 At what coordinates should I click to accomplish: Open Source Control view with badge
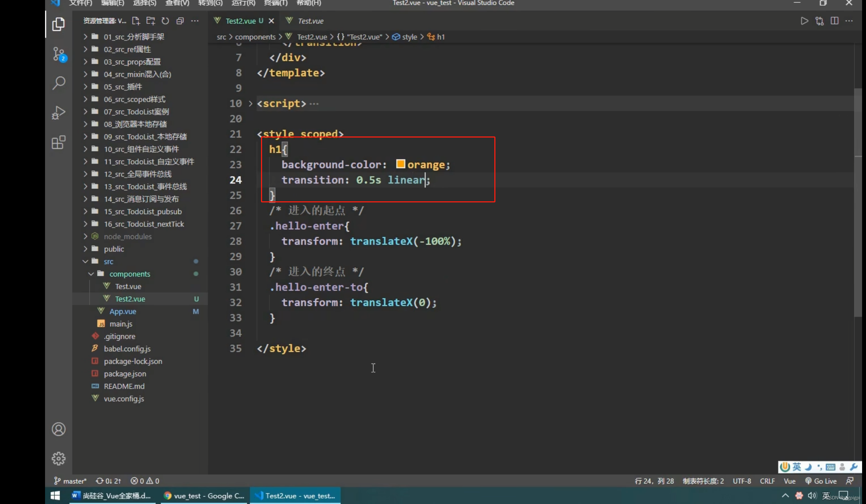coord(59,54)
